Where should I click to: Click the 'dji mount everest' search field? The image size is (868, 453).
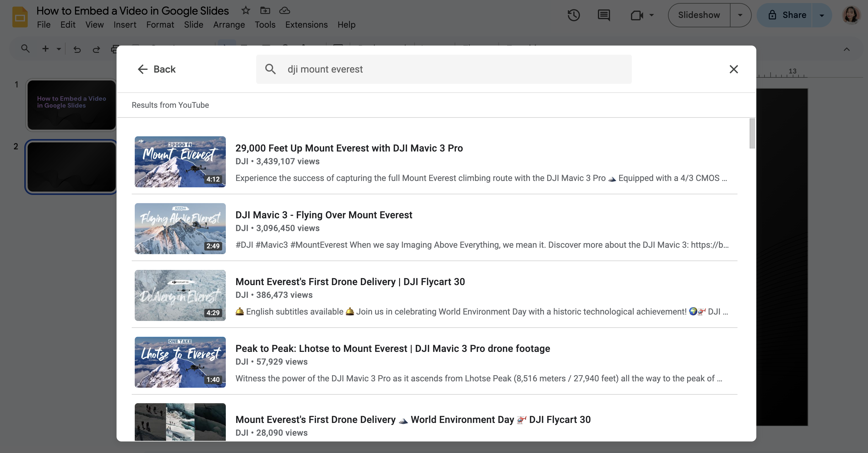(x=443, y=69)
